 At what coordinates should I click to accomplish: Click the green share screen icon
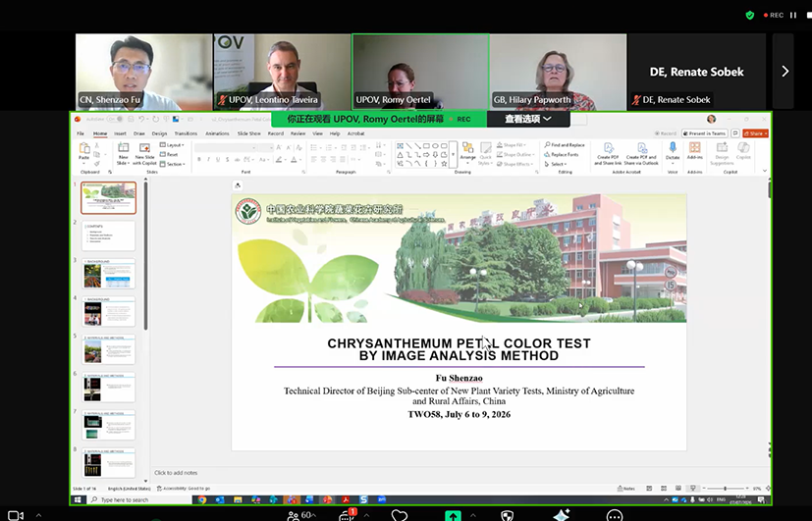pyautogui.click(x=453, y=515)
